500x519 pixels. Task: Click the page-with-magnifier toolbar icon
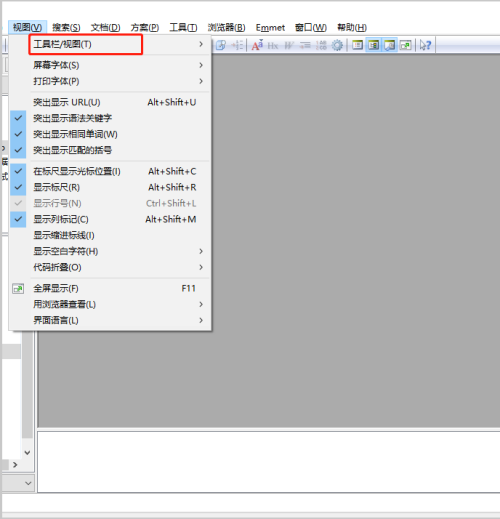click(221, 45)
